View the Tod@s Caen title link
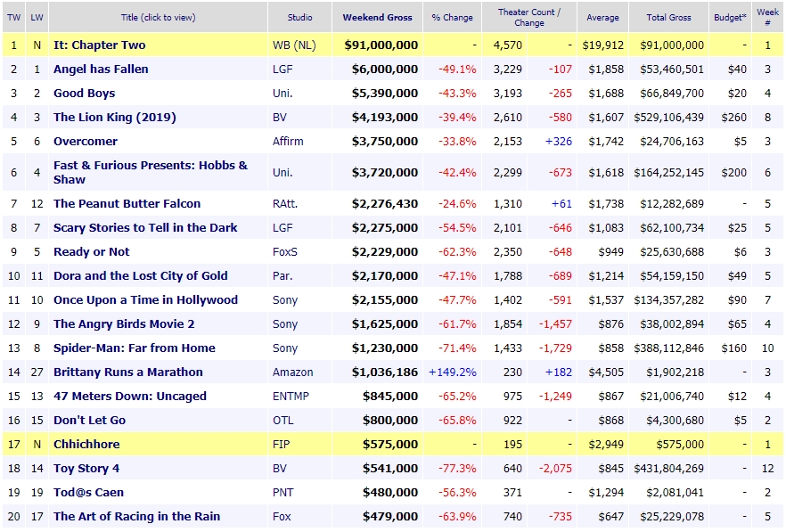786x532 pixels. point(88,493)
